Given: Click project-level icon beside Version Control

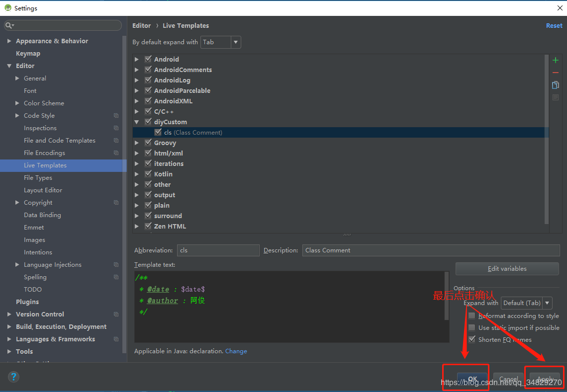Looking at the screenshot, I should pos(116,314).
